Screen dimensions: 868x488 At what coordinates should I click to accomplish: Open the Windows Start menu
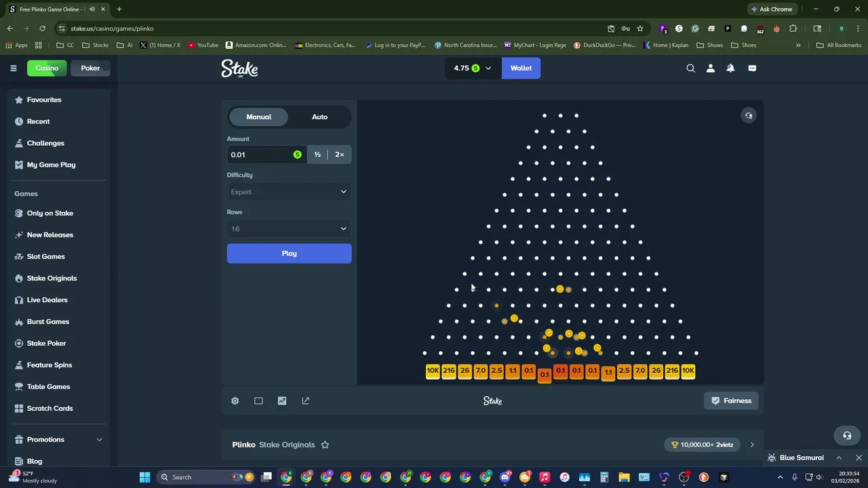tap(144, 477)
